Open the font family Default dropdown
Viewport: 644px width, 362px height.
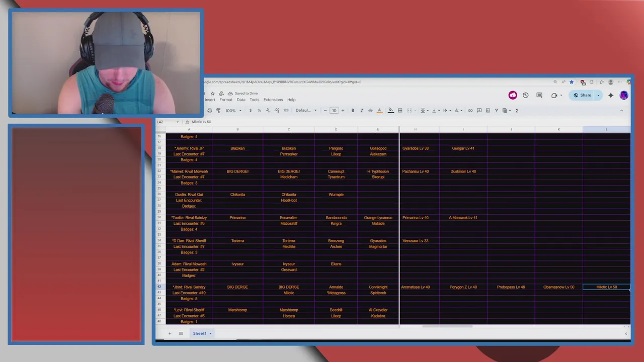pyautogui.click(x=306, y=111)
